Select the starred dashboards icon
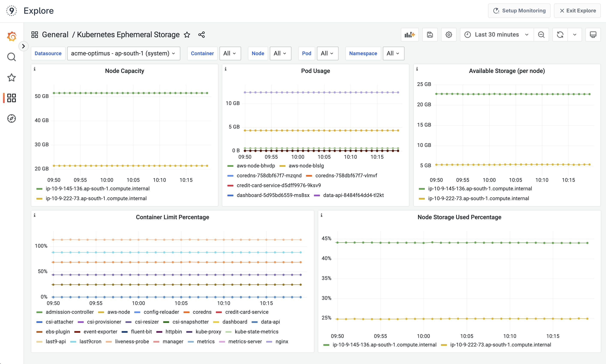 [x=11, y=77]
